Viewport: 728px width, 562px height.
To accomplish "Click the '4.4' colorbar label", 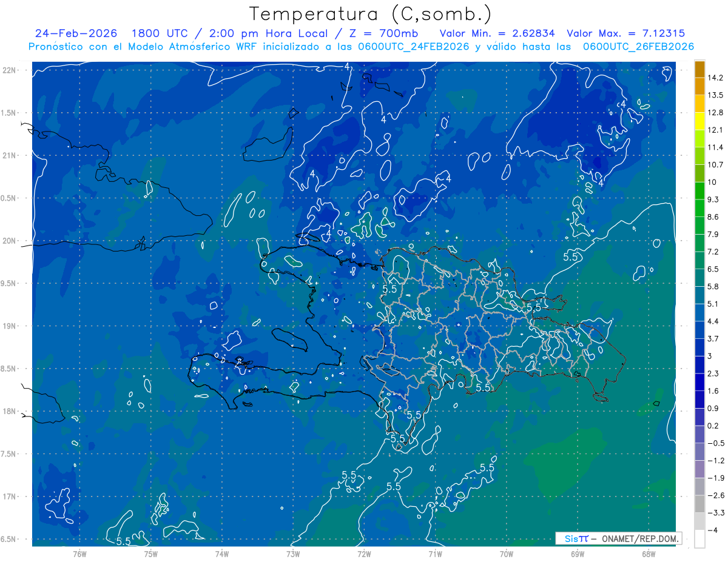I will tap(713, 321).
